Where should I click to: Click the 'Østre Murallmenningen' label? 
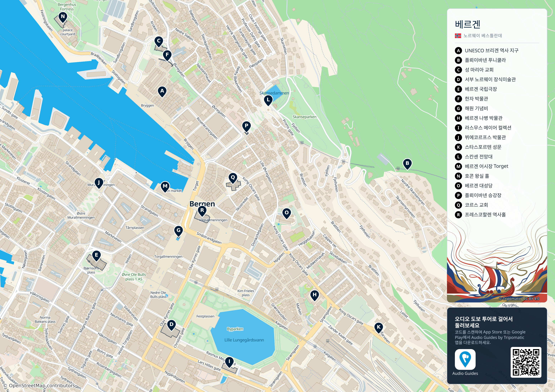pos(81,215)
